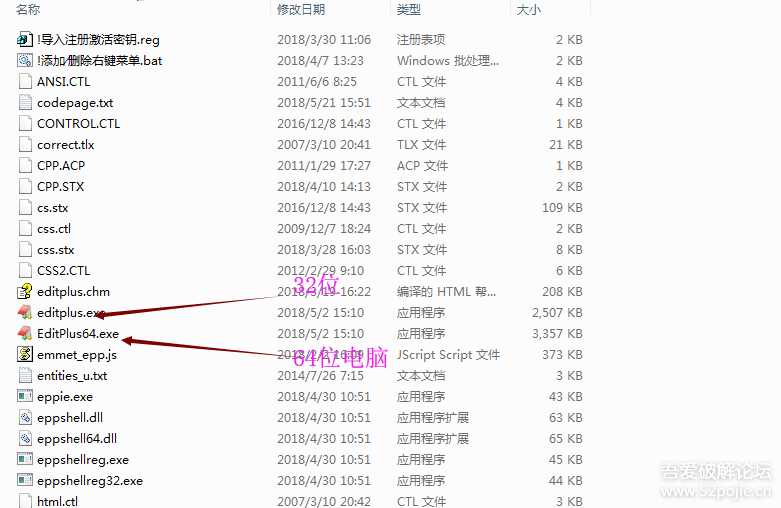Screen dimensions: 781x508
Task: Click the file icon of css.ctl
Action: 25,228
